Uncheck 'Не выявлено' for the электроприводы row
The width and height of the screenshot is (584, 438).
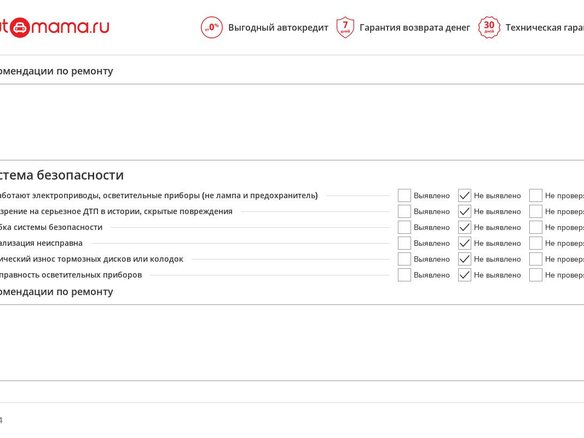tap(464, 195)
